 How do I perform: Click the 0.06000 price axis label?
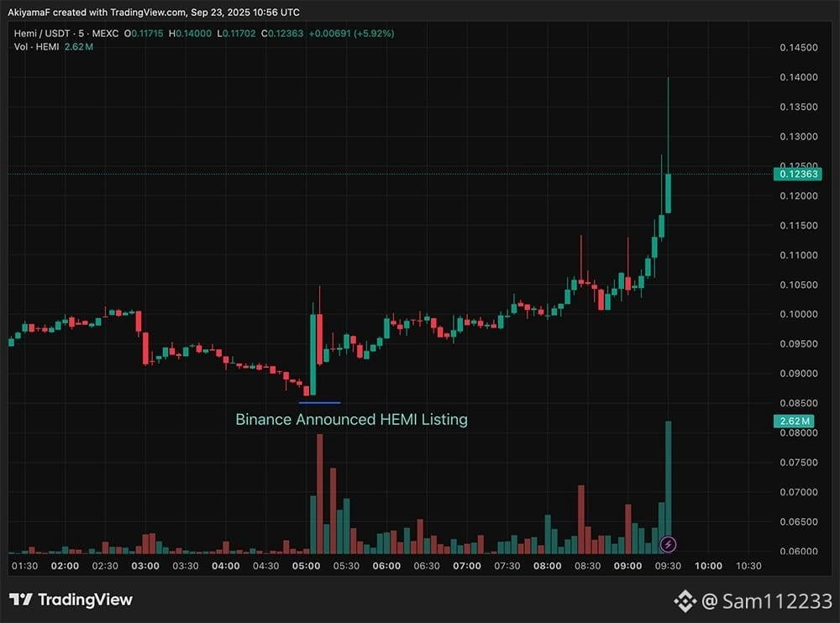[x=798, y=552]
